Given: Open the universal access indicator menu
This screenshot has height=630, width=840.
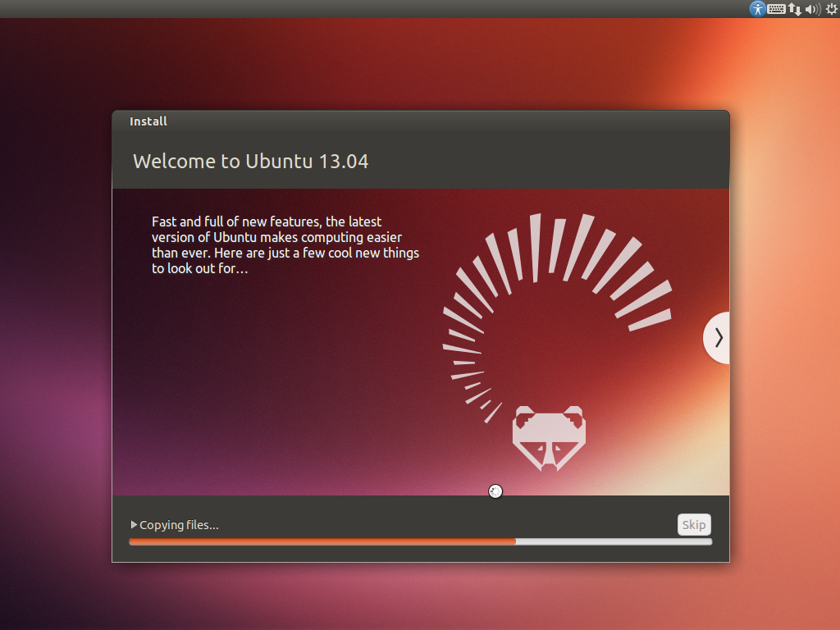Looking at the screenshot, I should 756,9.
